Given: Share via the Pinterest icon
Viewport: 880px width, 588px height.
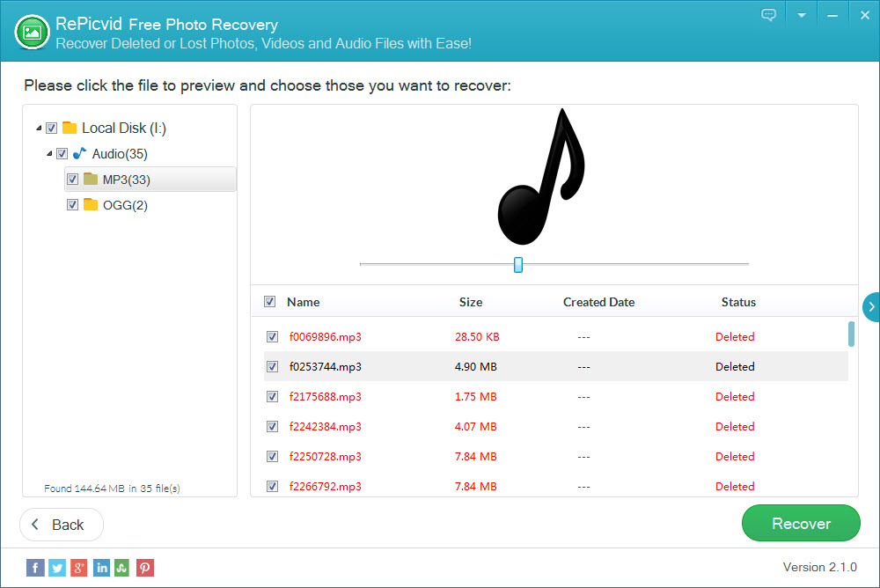Looking at the screenshot, I should click(x=144, y=568).
